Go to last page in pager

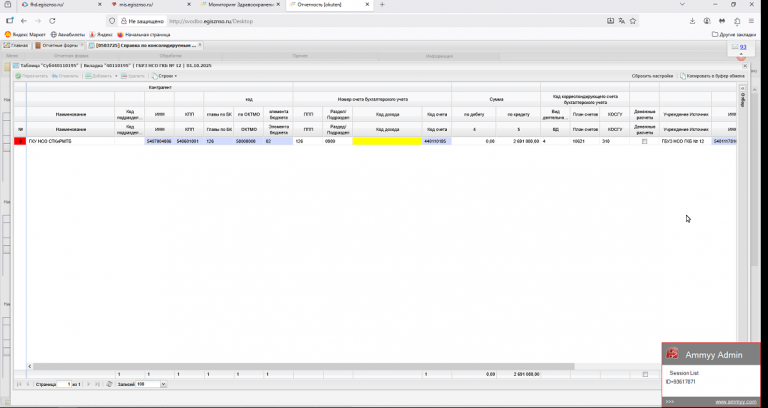click(97, 384)
